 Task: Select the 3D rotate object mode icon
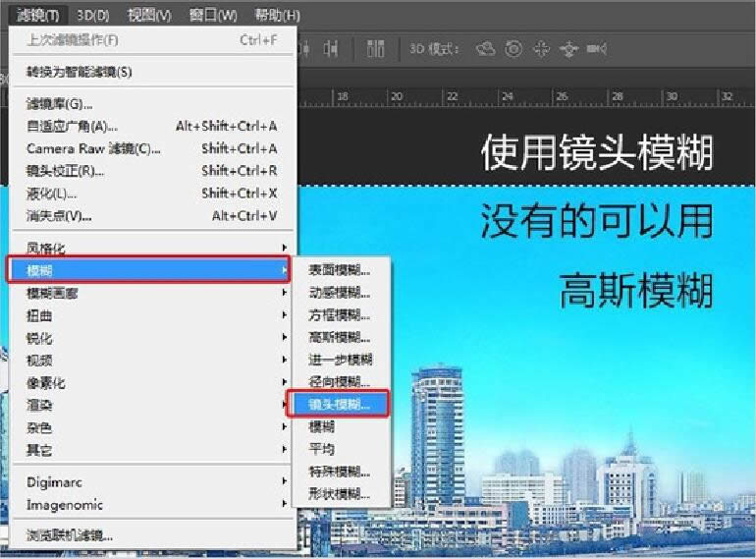tap(484, 49)
